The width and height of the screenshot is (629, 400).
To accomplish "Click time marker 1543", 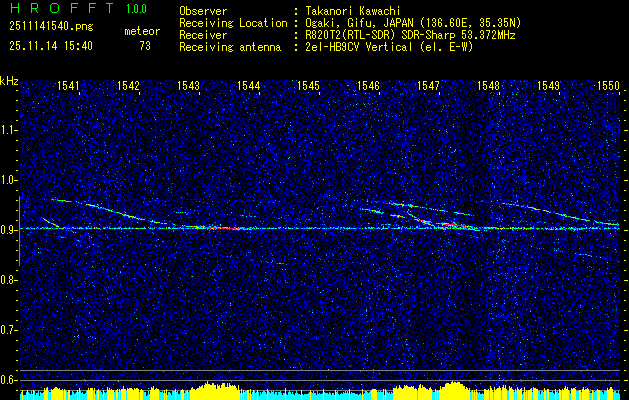I will pyautogui.click(x=189, y=85).
